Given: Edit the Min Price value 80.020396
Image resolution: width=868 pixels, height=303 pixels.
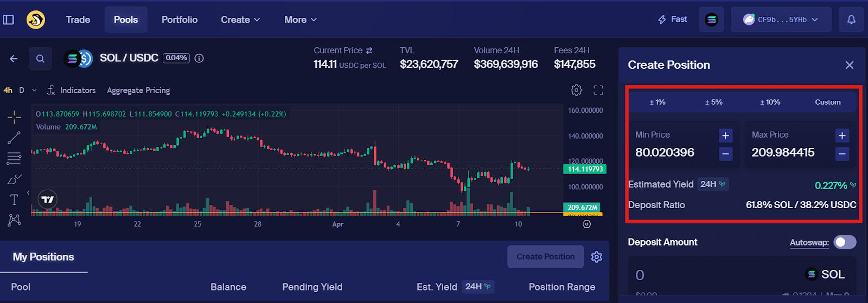Looking at the screenshot, I should point(665,152).
